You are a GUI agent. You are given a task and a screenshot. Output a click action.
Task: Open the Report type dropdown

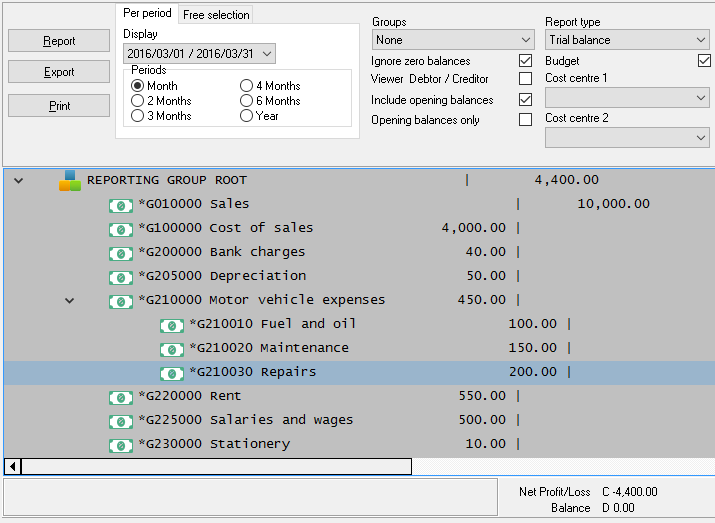tap(627, 40)
